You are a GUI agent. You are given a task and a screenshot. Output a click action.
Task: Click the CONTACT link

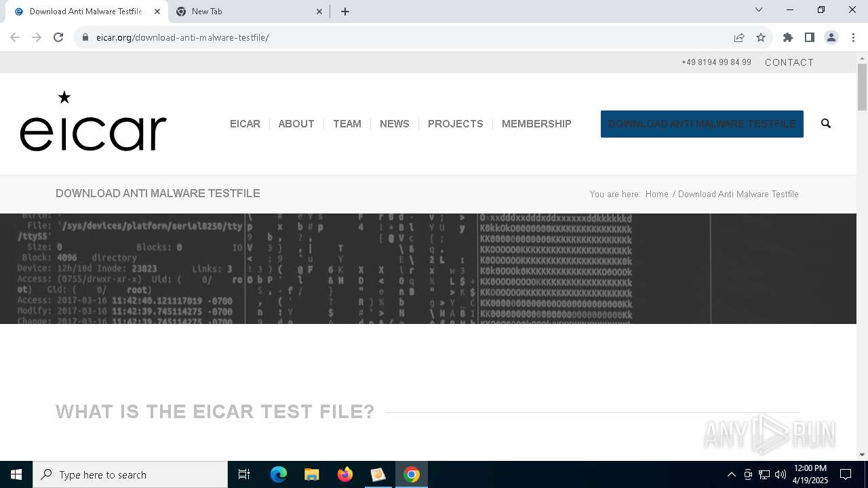click(789, 62)
